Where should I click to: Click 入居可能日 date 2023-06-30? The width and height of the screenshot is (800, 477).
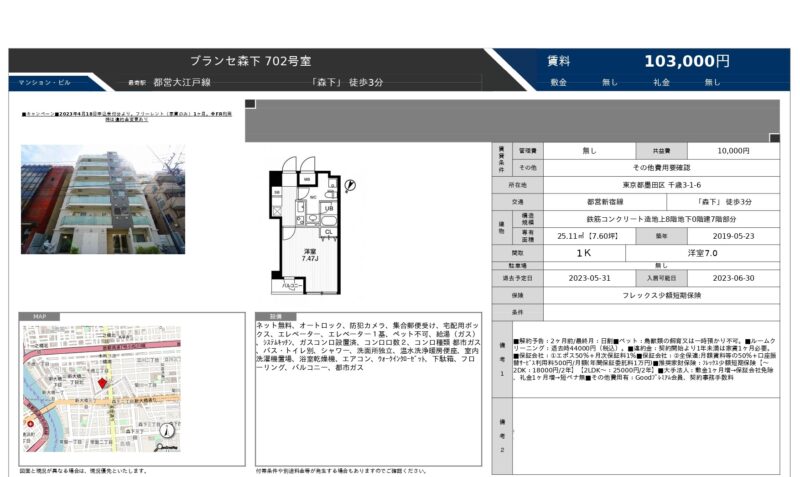click(x=733, y=279)
